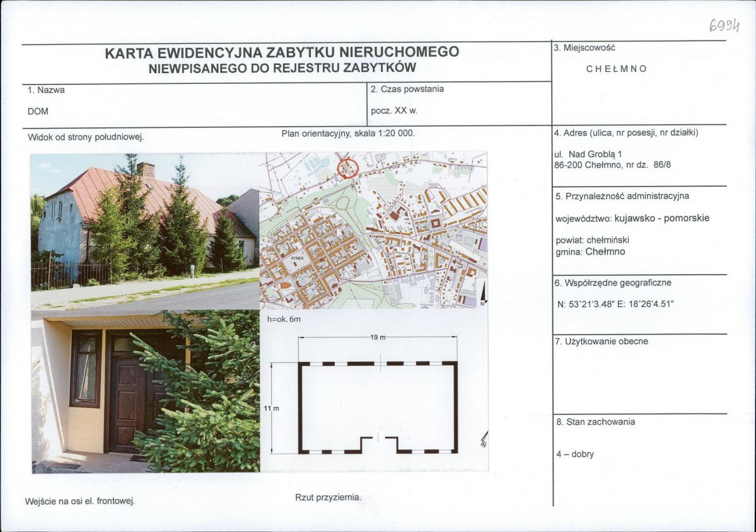Image resolution: width=756 pixels, height=532 pixels.
Task: Click the orientation map of Chełmno
Action: pos(374,230)
